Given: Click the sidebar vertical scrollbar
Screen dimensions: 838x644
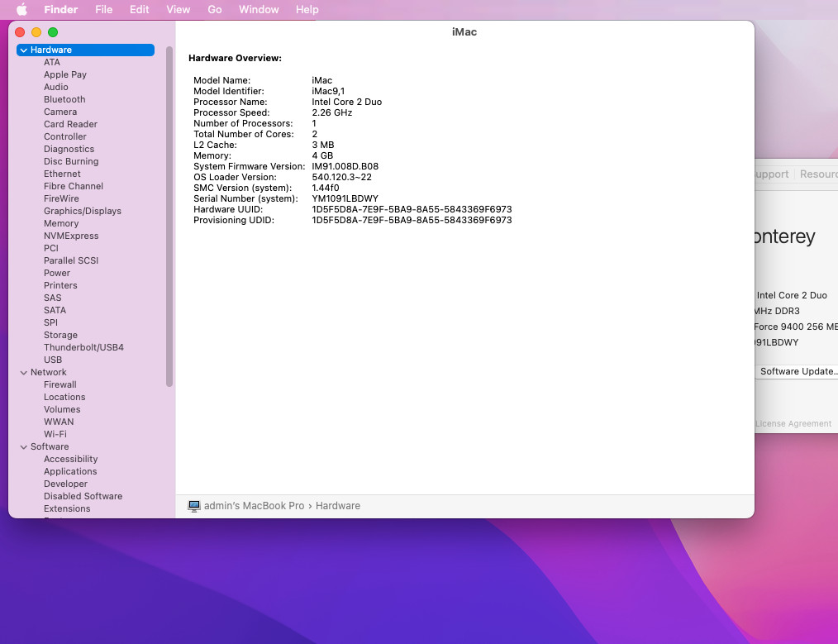Looking at the screenshot, I should 169,215.
